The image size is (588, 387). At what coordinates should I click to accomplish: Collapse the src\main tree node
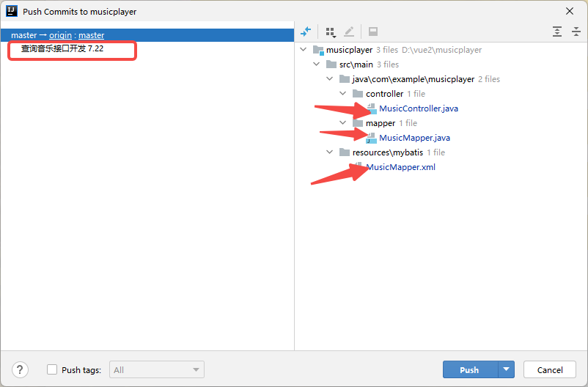point(317,64)
